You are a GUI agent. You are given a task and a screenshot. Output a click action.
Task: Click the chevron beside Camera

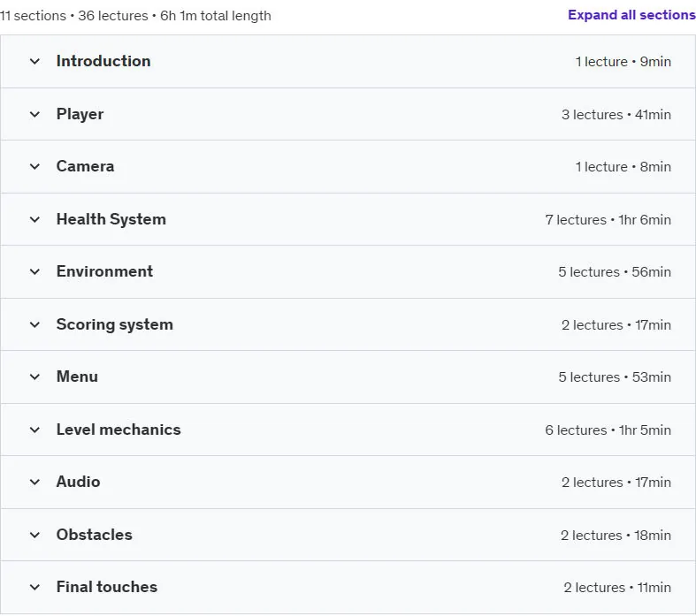34,167
